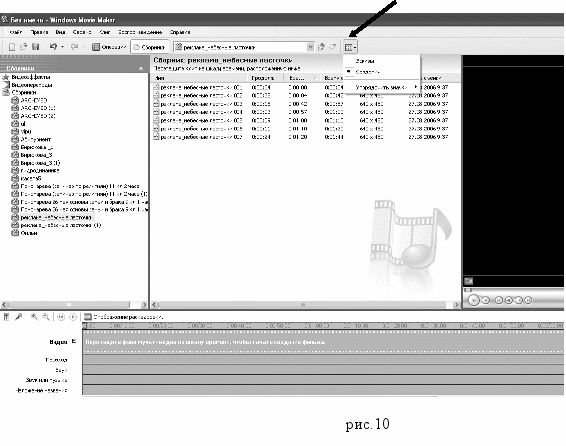This screenshot has height=446, width=566.
Task: Open the collection name dropdown in toolbar
Action: click(x=310, y=47)
